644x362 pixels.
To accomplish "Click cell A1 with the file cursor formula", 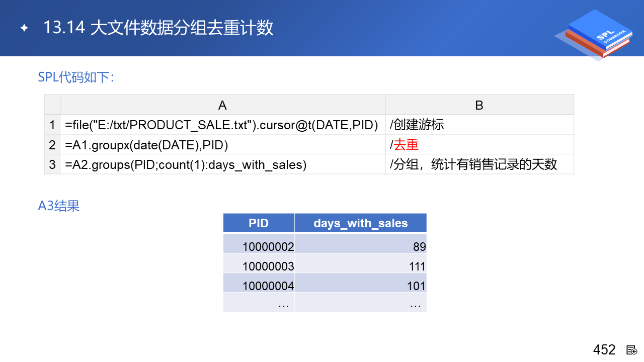I will pos(222,125).
